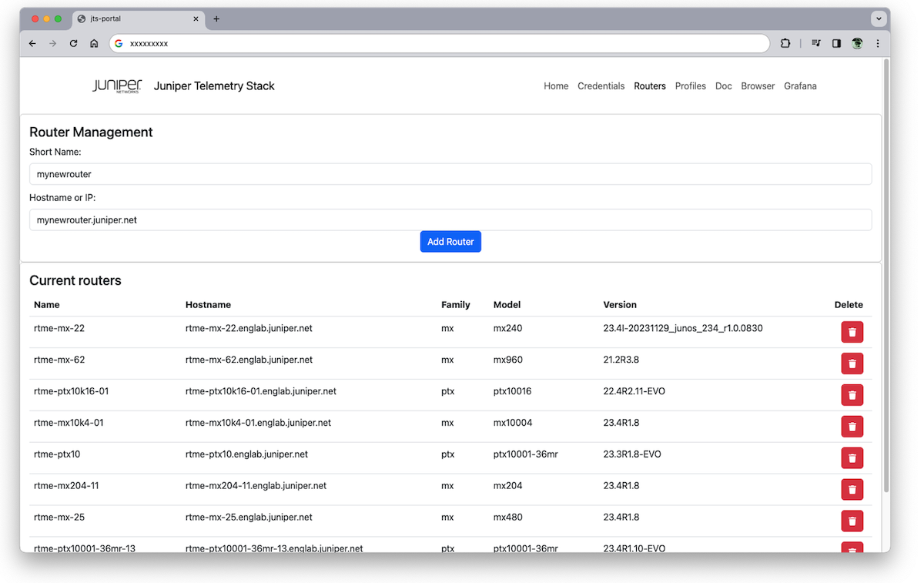The image size is (924, 583).
Task: Open the browser side panel icon
Action: [x=836, y=43]
